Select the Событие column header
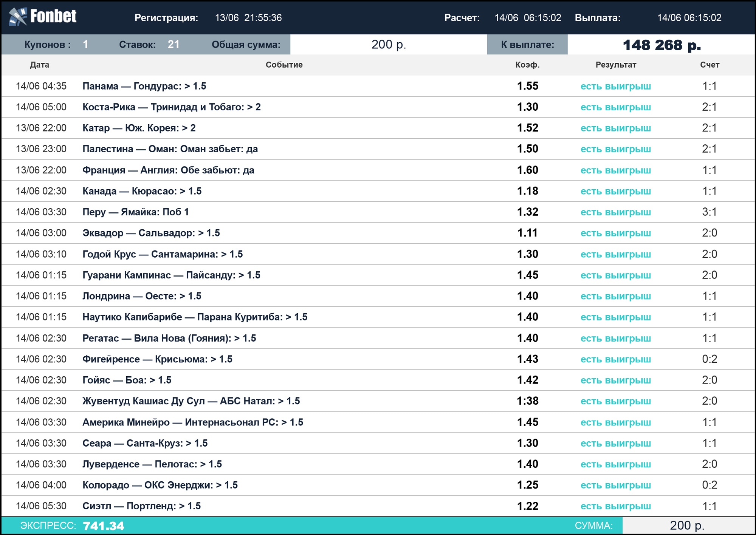 (284, 65)
